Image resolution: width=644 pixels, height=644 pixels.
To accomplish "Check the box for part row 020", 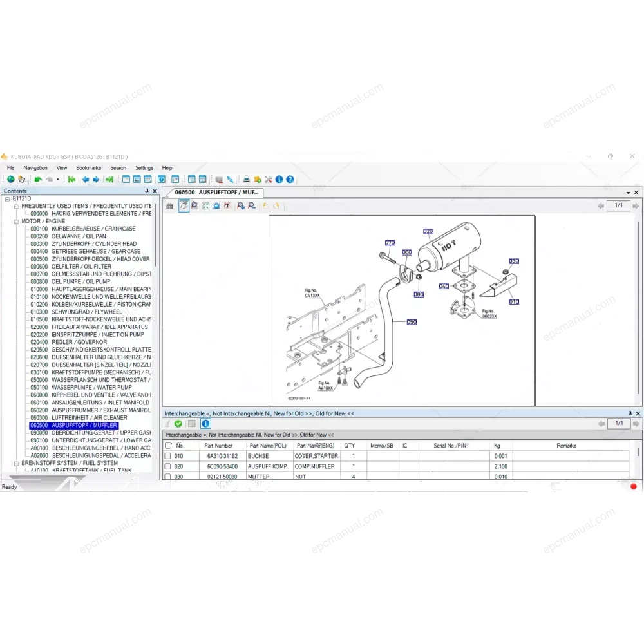I will (x=167, y=466).
